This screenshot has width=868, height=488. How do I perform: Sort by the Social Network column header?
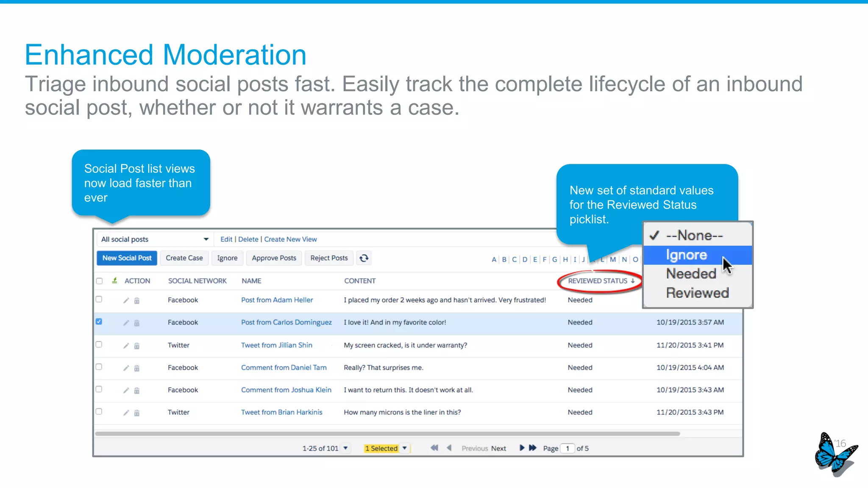(x=198, y=281)
